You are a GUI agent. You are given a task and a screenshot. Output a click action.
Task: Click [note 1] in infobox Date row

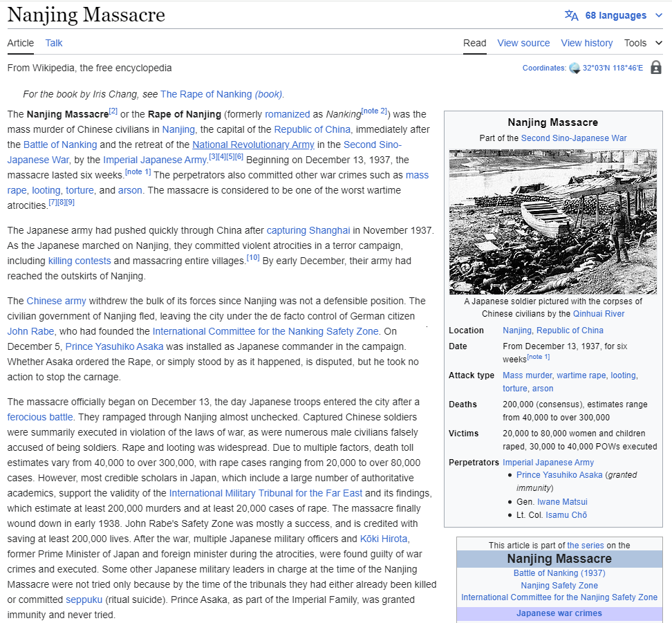pyautogui.click(x=538, y=357)
